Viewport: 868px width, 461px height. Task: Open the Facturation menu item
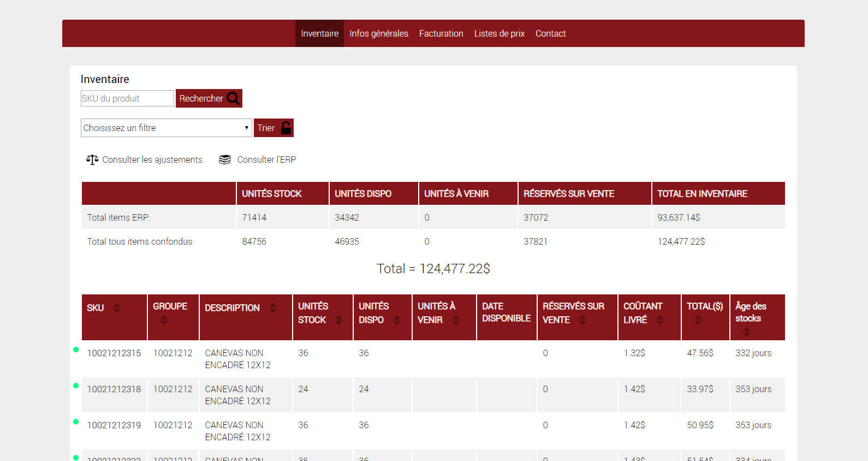[441, 33]
